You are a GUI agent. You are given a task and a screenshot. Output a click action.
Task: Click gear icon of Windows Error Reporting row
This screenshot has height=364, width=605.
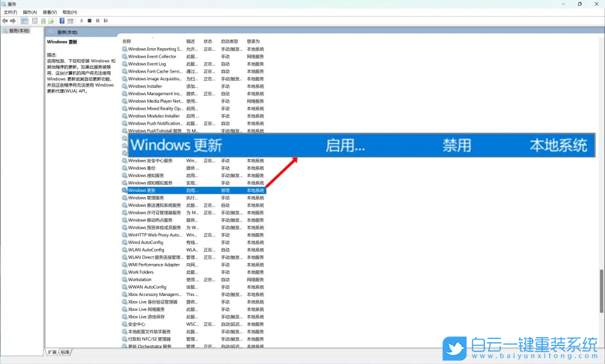[x=125, y=49]
